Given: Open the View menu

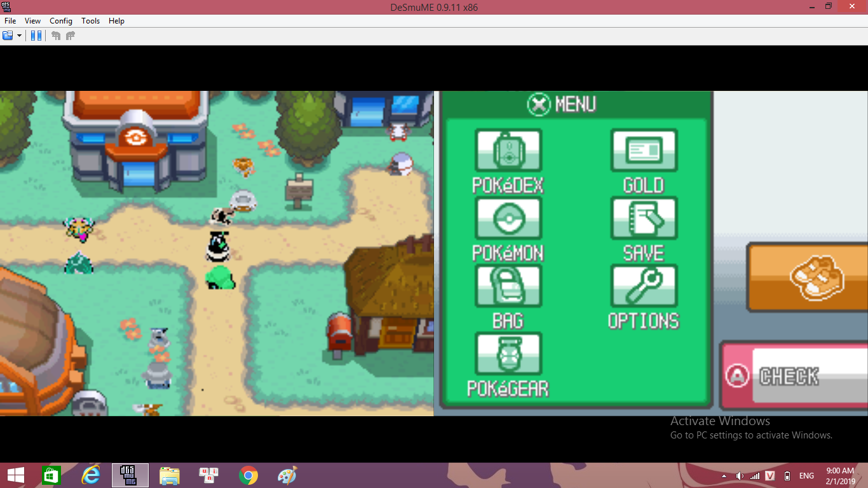Looking at the screenshot, I should 32,21.
